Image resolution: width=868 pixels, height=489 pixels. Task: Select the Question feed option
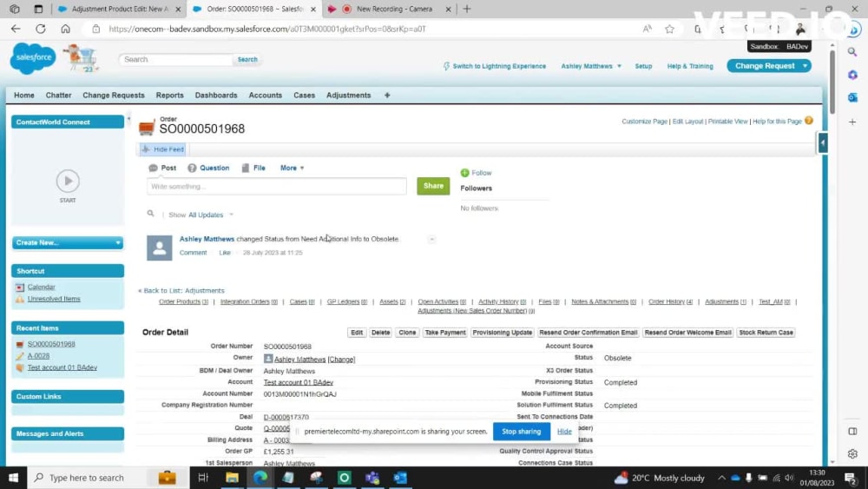[x=208, y=168]
